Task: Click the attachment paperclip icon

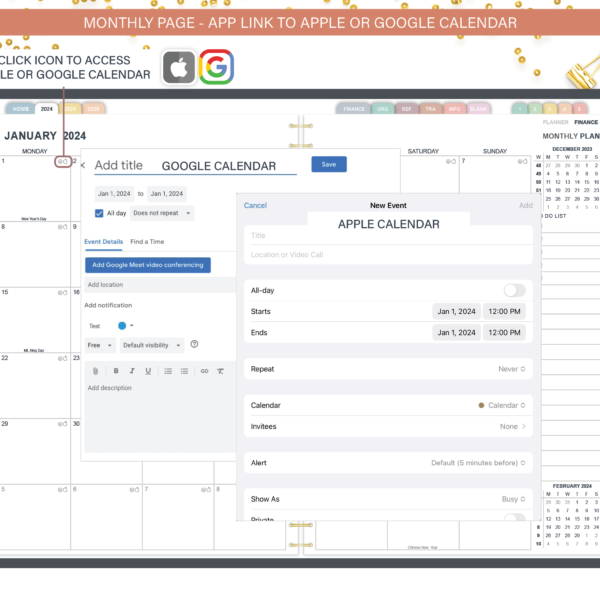Action: point(96,371)
